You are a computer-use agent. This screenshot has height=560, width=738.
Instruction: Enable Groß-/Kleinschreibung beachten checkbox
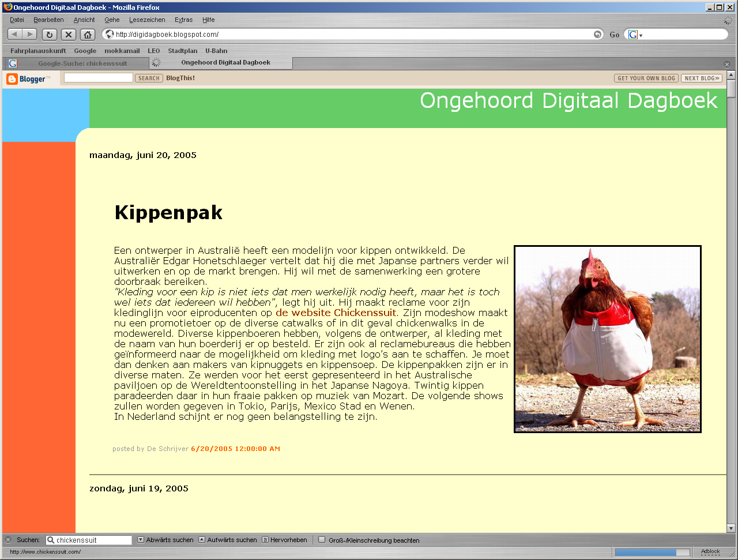[x=322, y=540]
